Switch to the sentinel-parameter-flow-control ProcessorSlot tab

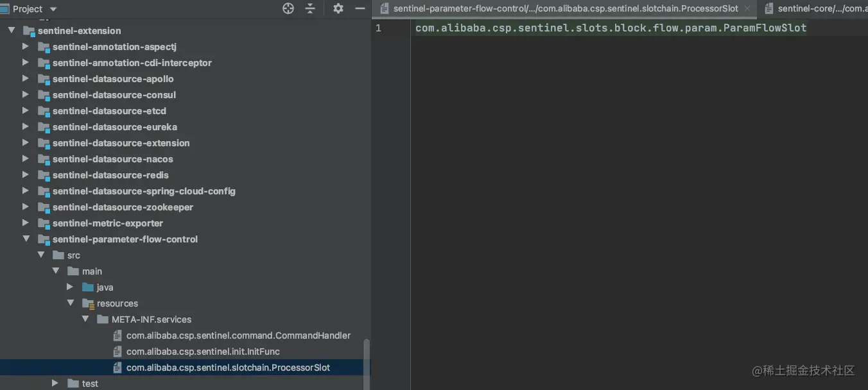pos(566,9)
